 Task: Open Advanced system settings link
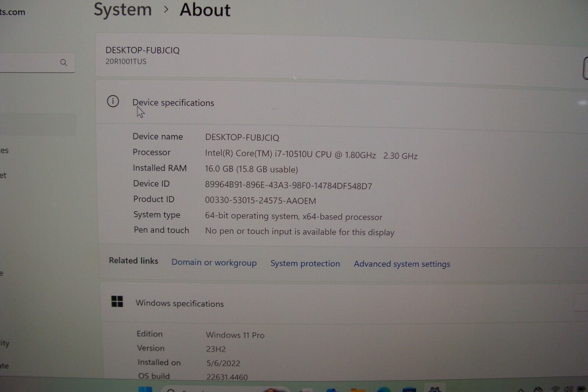(402, 264)
